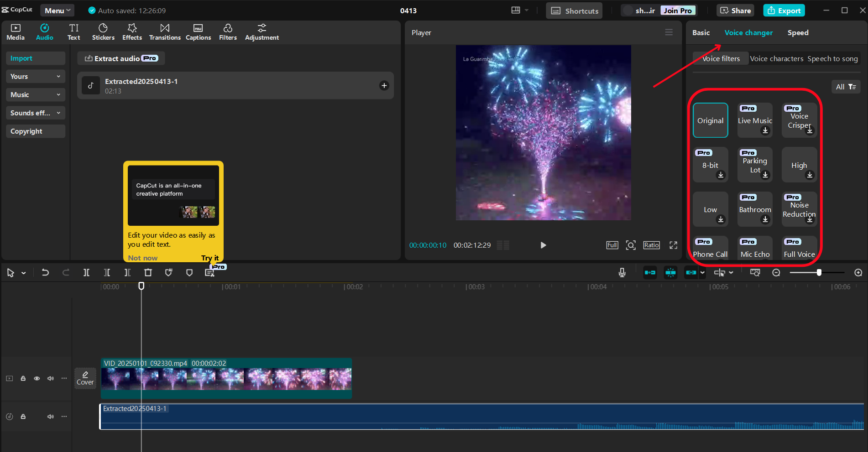Click Extract audio Pro button
This screenshot has width=868, height=452.
tap(121, 58)
